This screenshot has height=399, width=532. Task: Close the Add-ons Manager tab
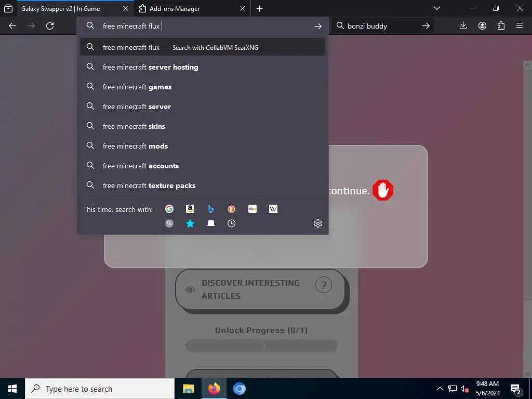[x=242, y=8]
